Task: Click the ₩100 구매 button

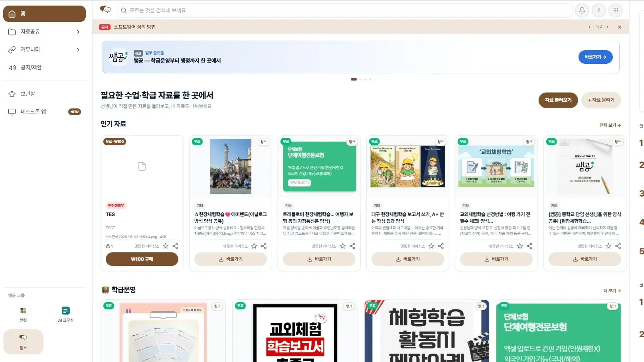Action: pyautogui.click(x=142, y=259)
